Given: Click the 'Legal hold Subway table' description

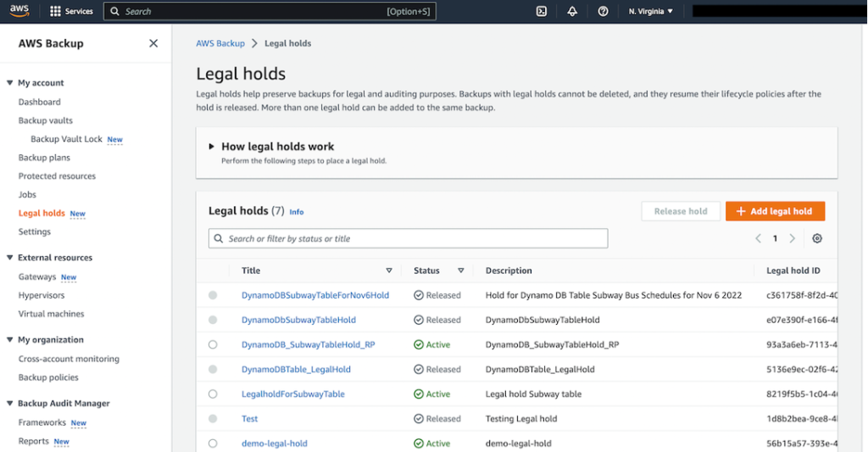Looking at the screenshot, I should pos(534,393).
